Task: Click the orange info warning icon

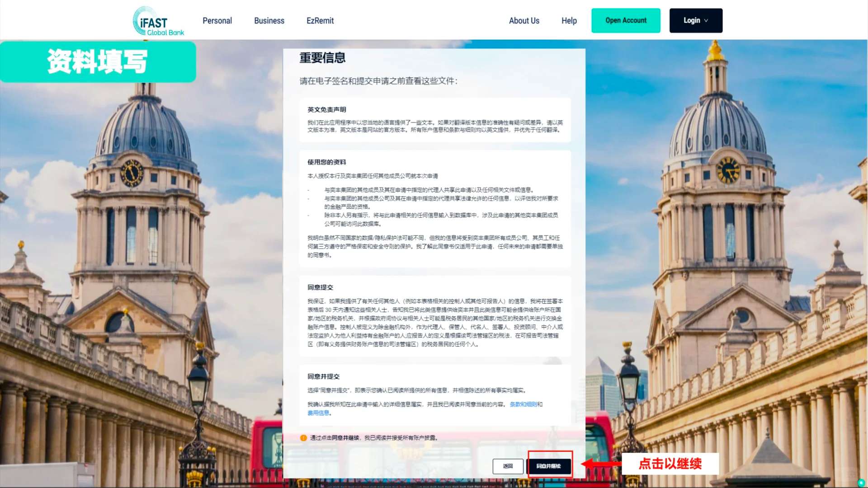Action: click(303, 438)
